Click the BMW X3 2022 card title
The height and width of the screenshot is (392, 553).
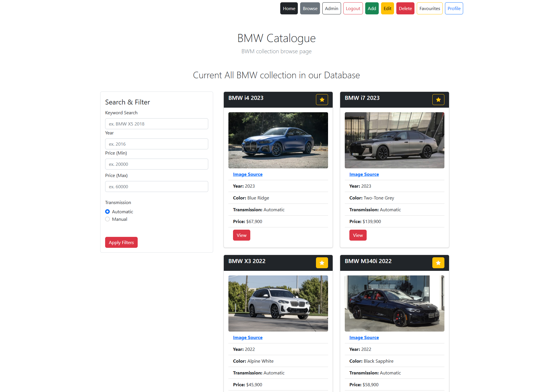(x=247, y=261)
